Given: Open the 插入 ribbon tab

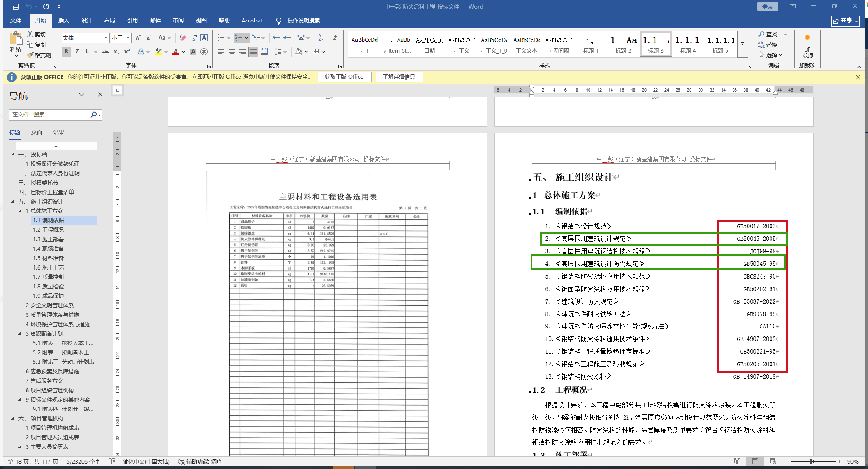Looking at the screenshot, I should coord(63,21).
